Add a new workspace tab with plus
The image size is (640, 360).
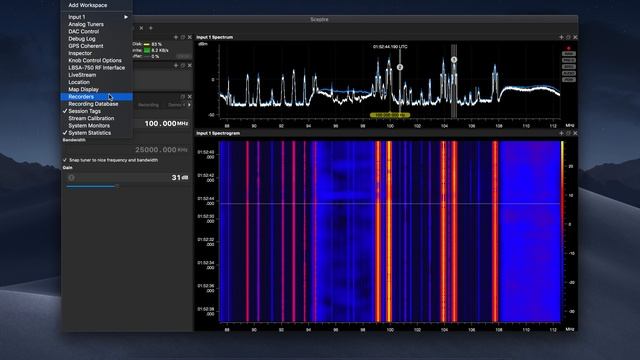(151, 28)
